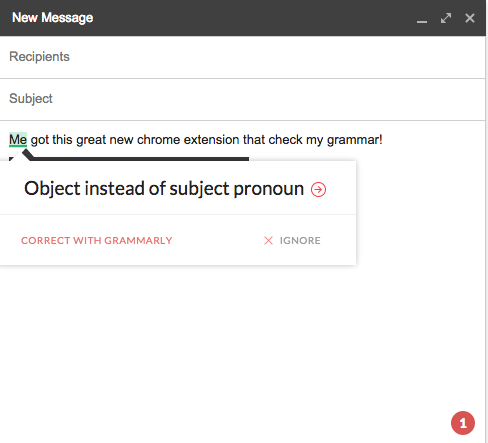Click the X icon beside IGNORE
The width and height of the screenshot is (488, 443).
[268, 240]
